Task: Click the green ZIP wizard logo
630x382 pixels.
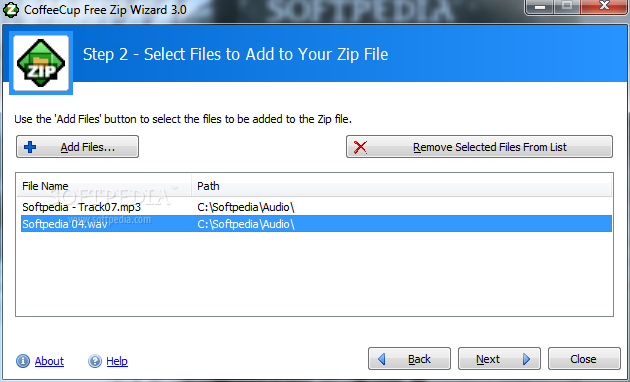Action: pos(41,63)
